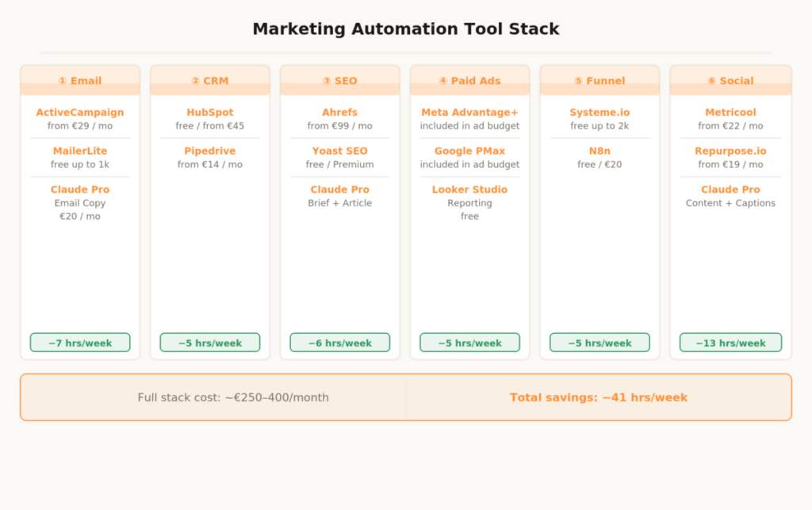Click the Paid Ads −5 hrs/week badge

pos(469,343)
